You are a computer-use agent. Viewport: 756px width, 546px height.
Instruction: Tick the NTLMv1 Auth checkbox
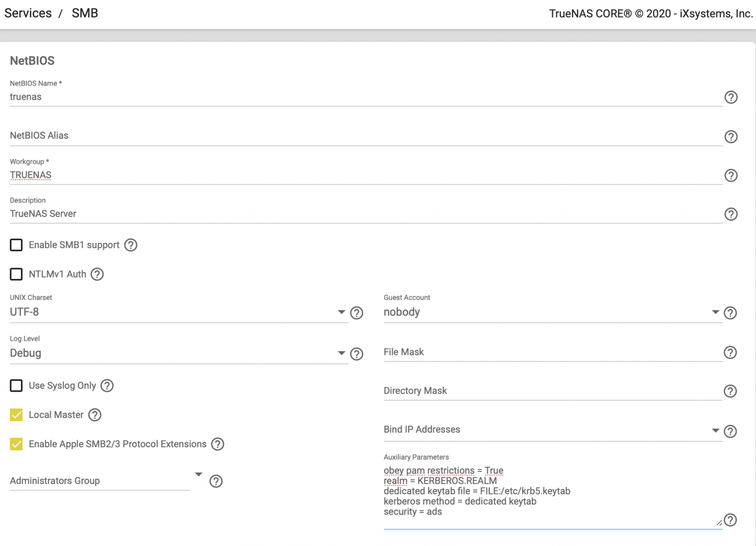click(16, 274)
